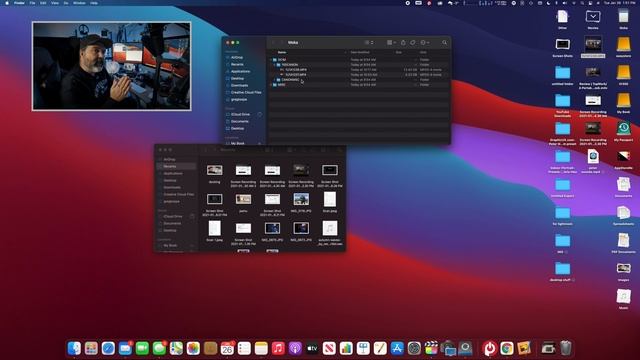Open Reminders from the Dock
Screen dimensions: 640x360
coord(244,348)
